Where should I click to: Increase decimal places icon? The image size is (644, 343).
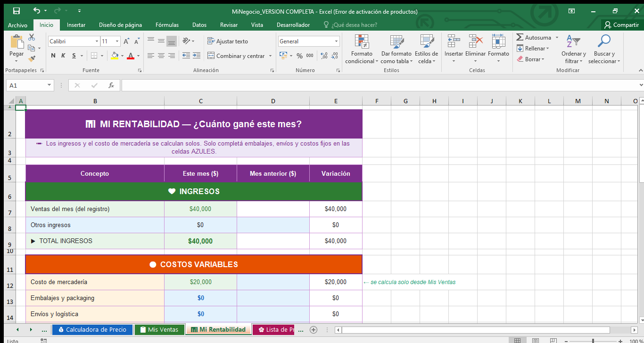[324, 55]
